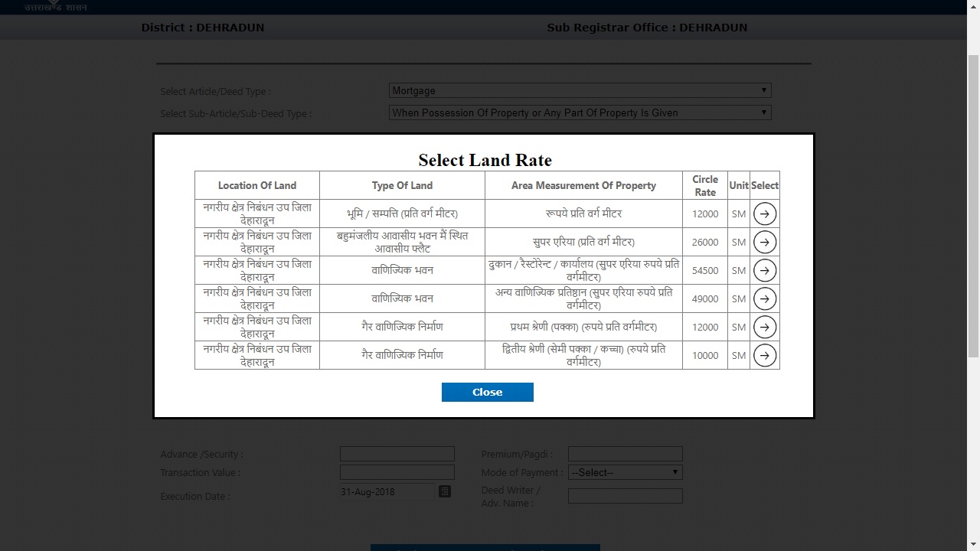Screen dimensions: 980x551
Task: Click the Deed Writer / Adv. Name field
Action: [625, 495]
